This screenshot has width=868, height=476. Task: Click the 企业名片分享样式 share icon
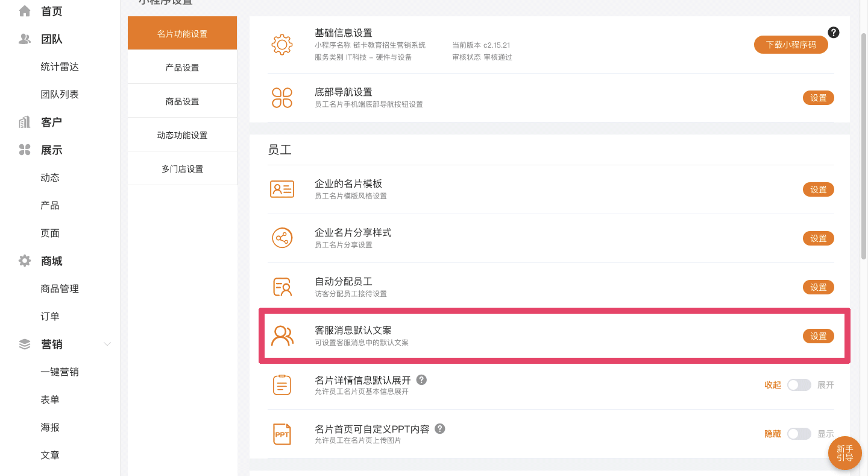point(282,238)
